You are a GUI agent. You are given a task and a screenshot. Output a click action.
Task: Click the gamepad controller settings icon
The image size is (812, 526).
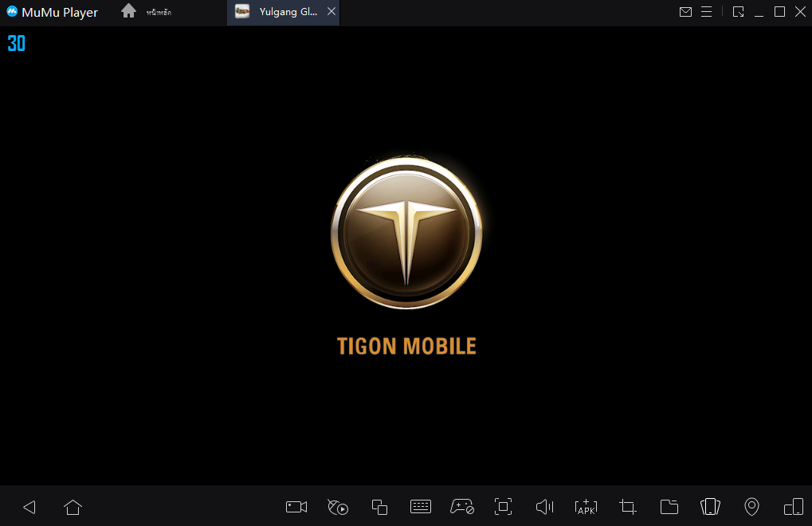click(462, 507)
